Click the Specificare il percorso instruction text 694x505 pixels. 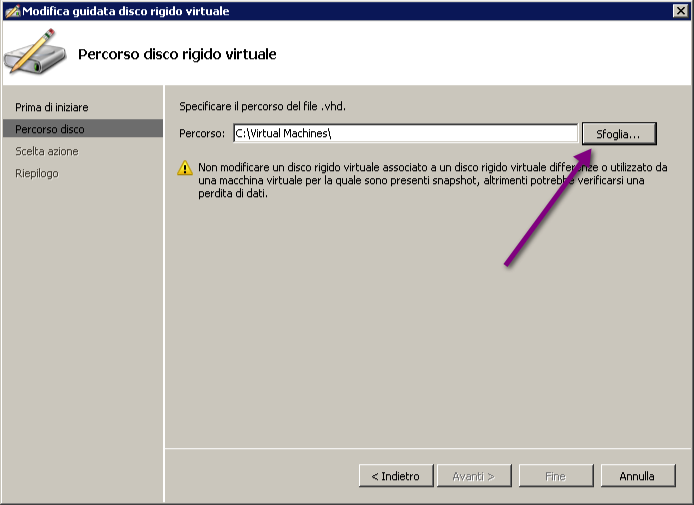[262, 107]
